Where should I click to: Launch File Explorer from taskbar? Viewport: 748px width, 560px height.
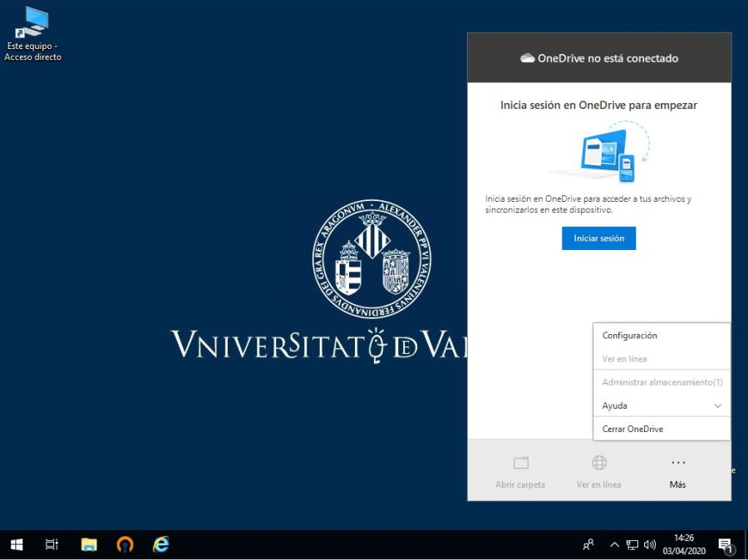click(x=89, y=544)
